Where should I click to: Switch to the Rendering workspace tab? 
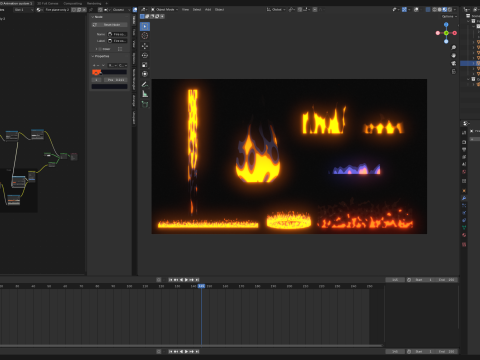click(x=94, y=3)
